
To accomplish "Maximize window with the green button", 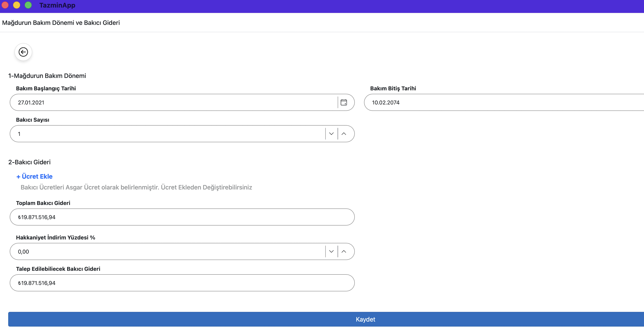I will [28, 5].
